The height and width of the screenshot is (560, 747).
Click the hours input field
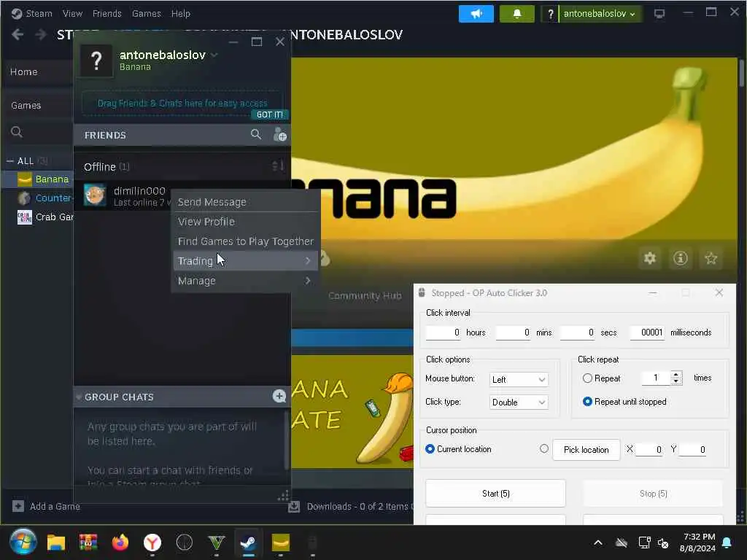443,332
